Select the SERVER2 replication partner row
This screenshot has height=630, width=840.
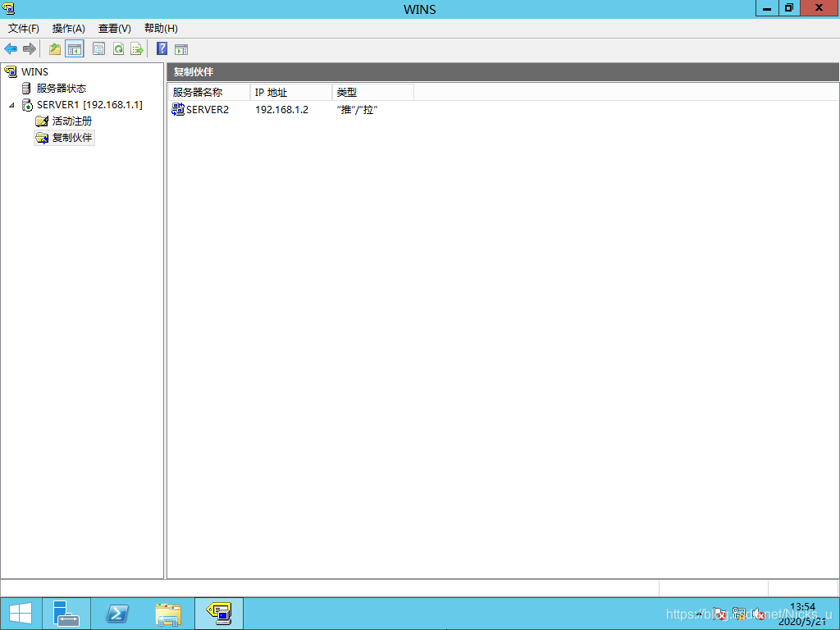click(x=292, y=110)
